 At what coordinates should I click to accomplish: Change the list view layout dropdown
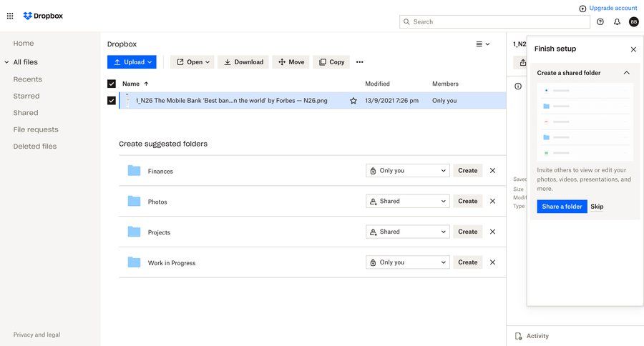coord(482,44)
